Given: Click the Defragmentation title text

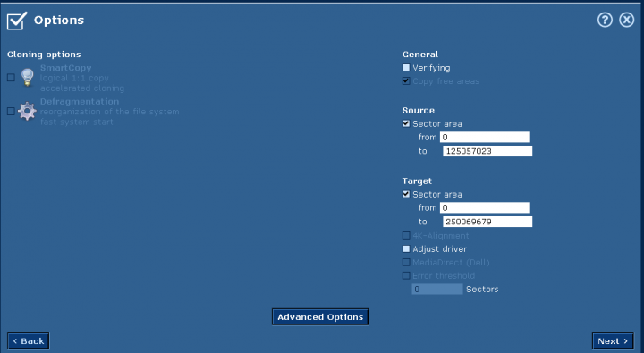Looking at the screenshot, I should tap(80, 101).
